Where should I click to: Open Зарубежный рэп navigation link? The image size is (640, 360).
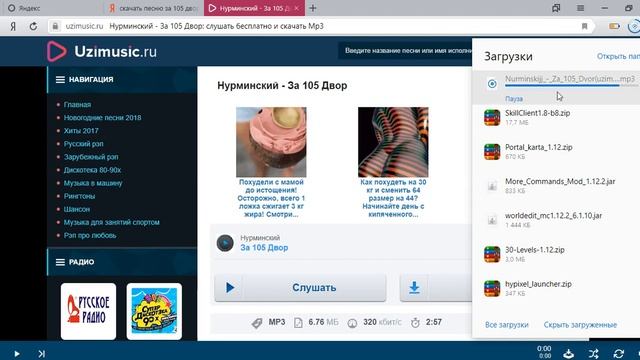point(91,157)
